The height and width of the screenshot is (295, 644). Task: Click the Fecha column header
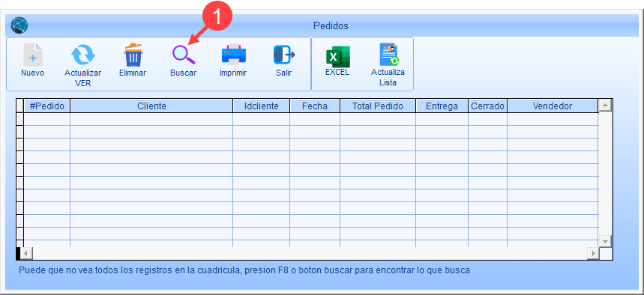(315, 106)
